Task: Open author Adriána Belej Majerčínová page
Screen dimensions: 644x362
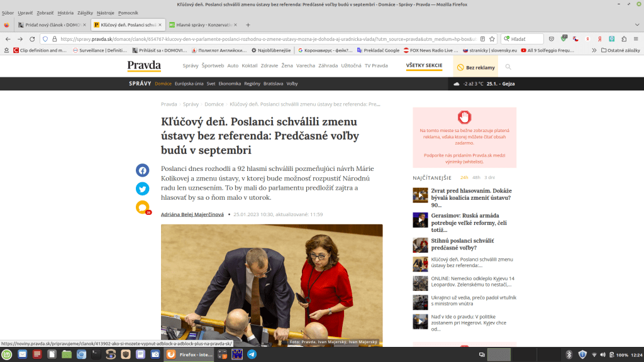Action: [x=192, y=214]
